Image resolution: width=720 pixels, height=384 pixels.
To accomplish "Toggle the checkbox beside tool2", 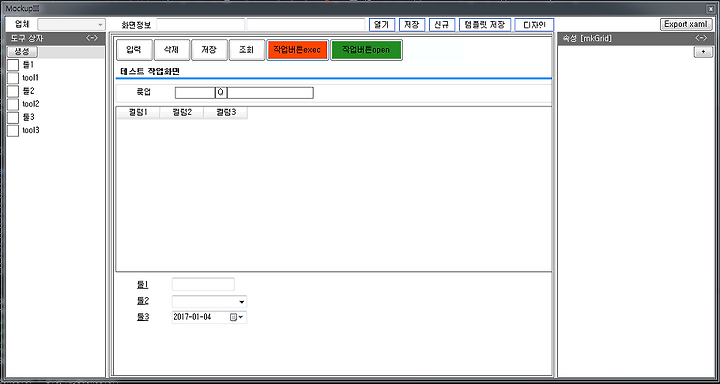I will click(13, 104).
